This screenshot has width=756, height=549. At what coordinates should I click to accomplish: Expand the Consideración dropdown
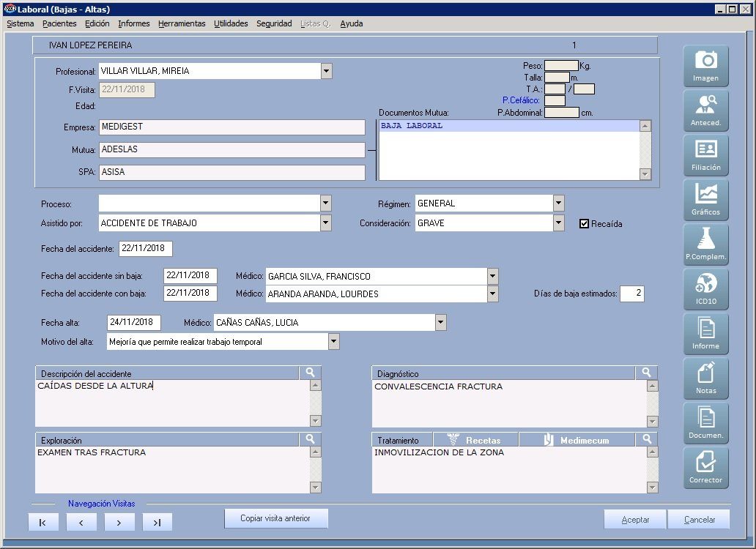pos(559,223)
